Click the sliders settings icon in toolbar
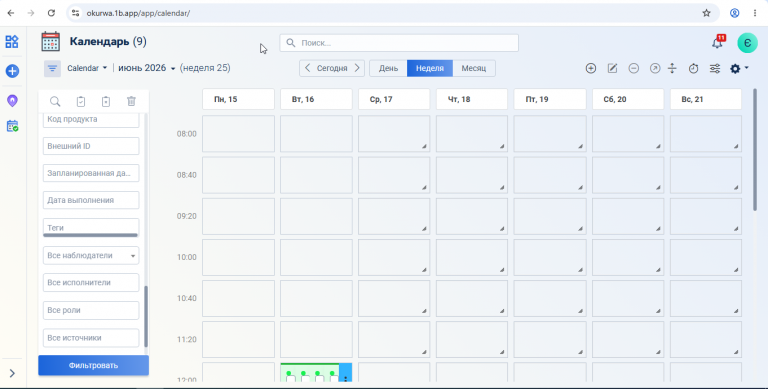 point(715,69)
